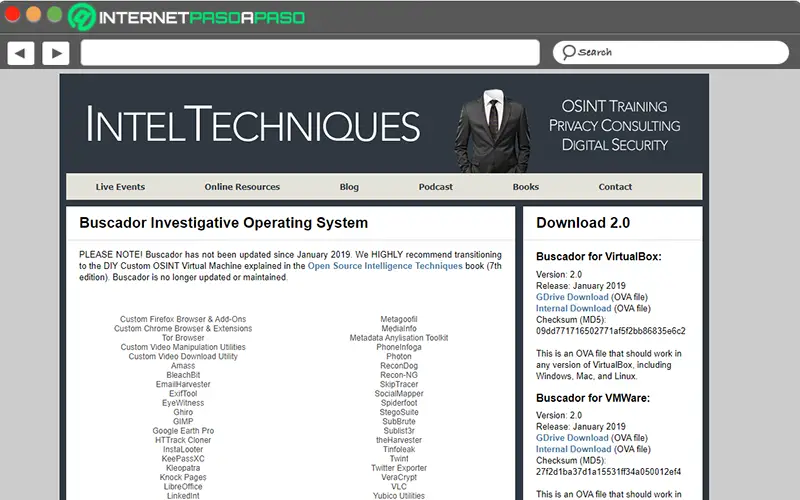Click the ExifTool list entry
This screenshot has height=500, width=800.
pyautogui.click(x=183, y=393)
